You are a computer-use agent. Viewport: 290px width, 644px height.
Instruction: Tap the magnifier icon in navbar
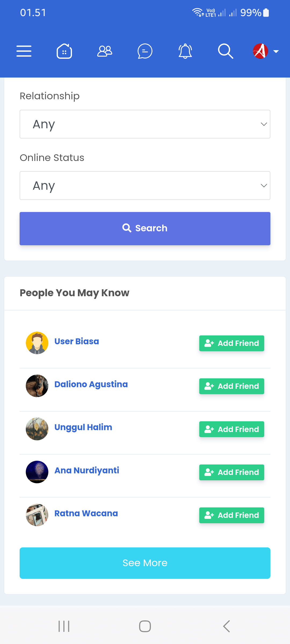click(226, 51)
